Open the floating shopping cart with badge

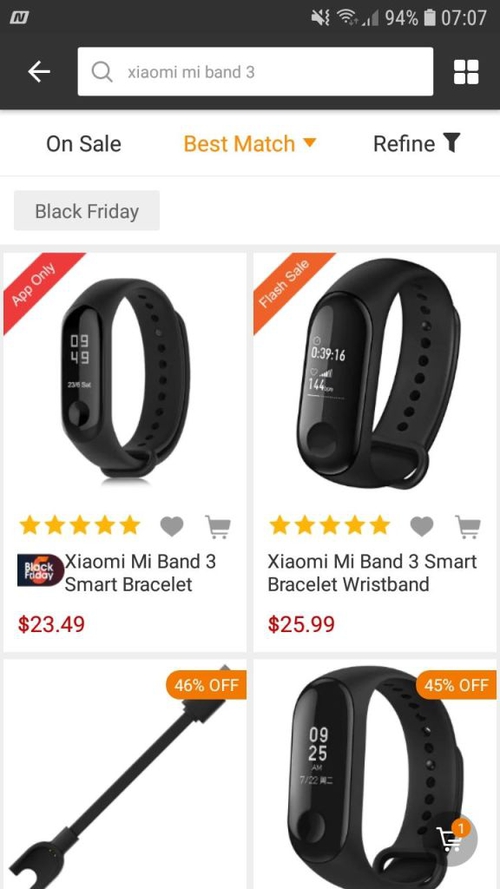coord(454,839)
